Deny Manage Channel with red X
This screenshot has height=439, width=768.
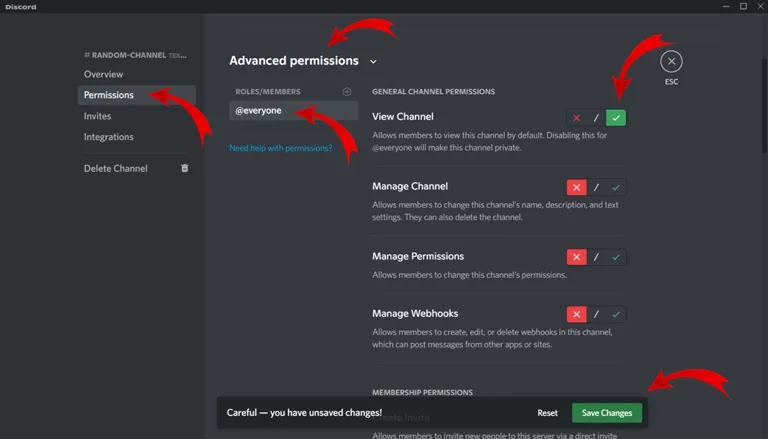point(576,187)
